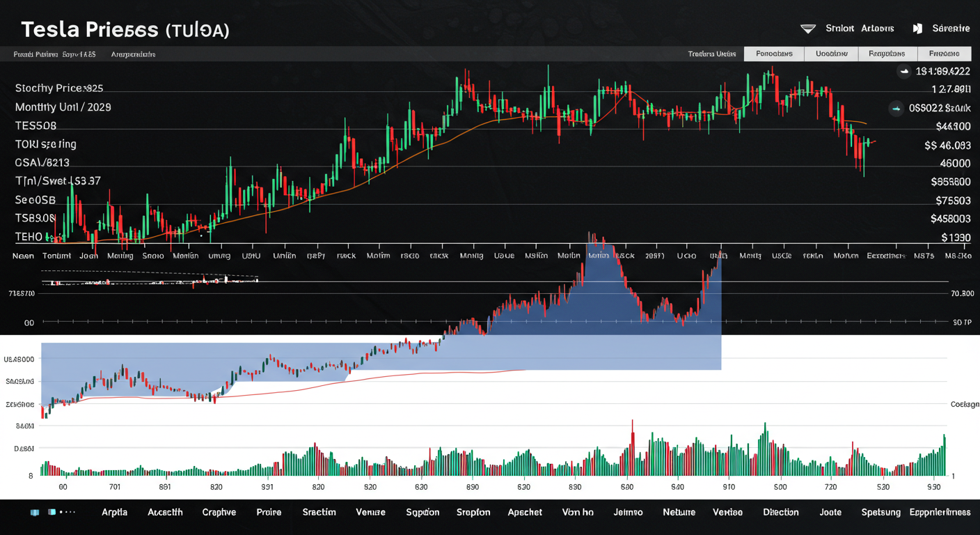The image size is (980, 535).
Task: Click the downward triangle icon beside Srnlort
Action: point(807,29)
